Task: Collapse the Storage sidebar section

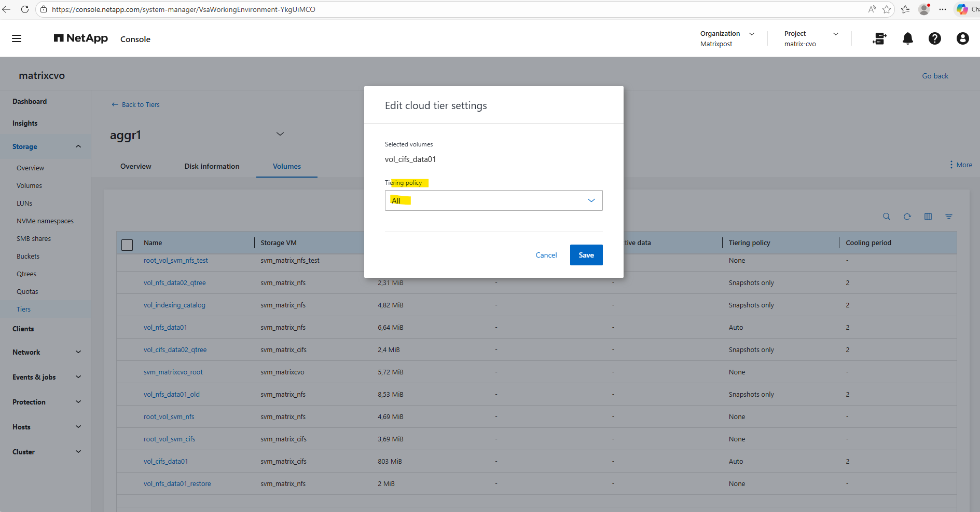Action: click(x=78, y=146)
